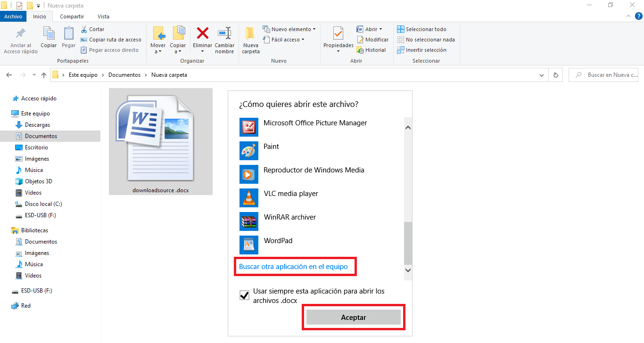644x343 pixels.
Task: Choose WordPad in the app list
Action: [x=322, y=244]
